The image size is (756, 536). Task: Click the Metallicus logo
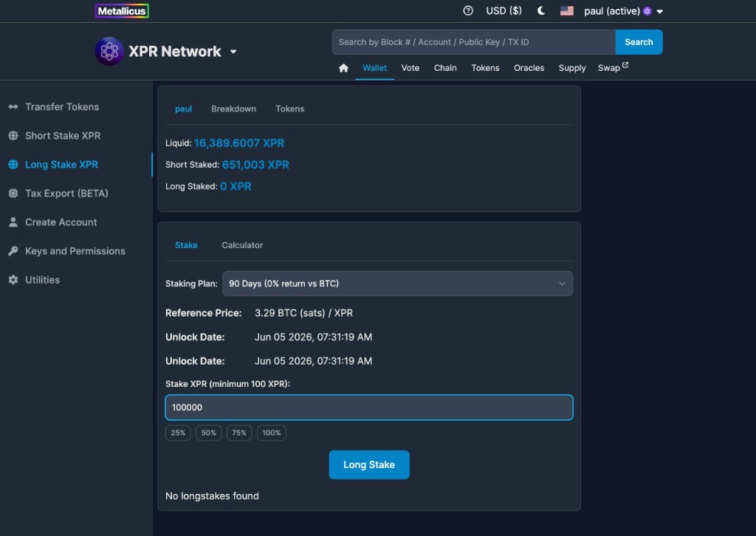122,10
